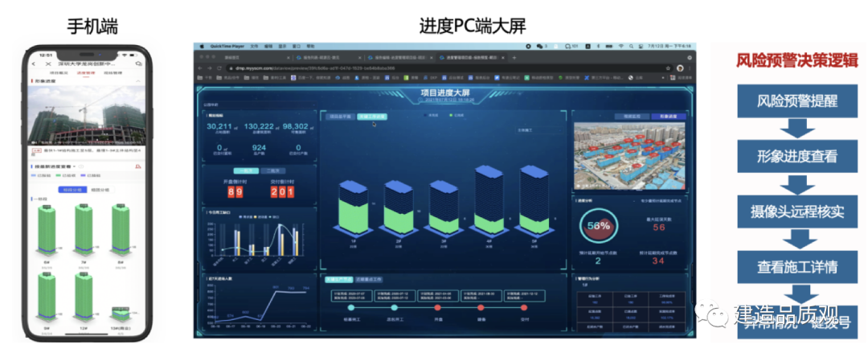Tap the phone back chevron
Image resolution: width=868 pixels, height=353 pixels.
pyautogui.click(x=34, y=64)
